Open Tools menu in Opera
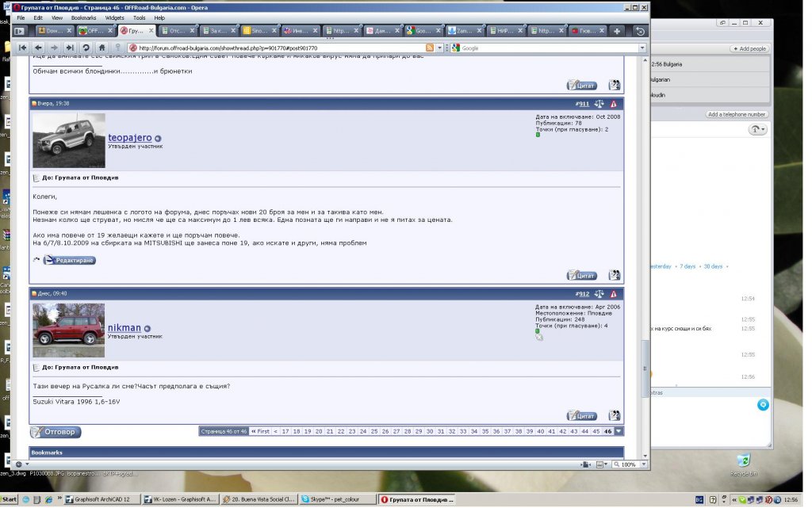Image resolution: width=812 pixels, height=508 pixels. [x=140, y=17]
